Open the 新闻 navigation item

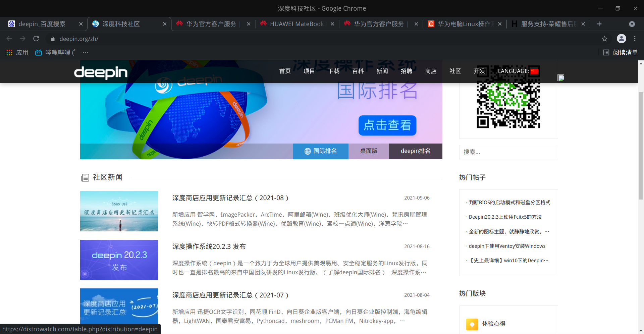pos(382,71)
